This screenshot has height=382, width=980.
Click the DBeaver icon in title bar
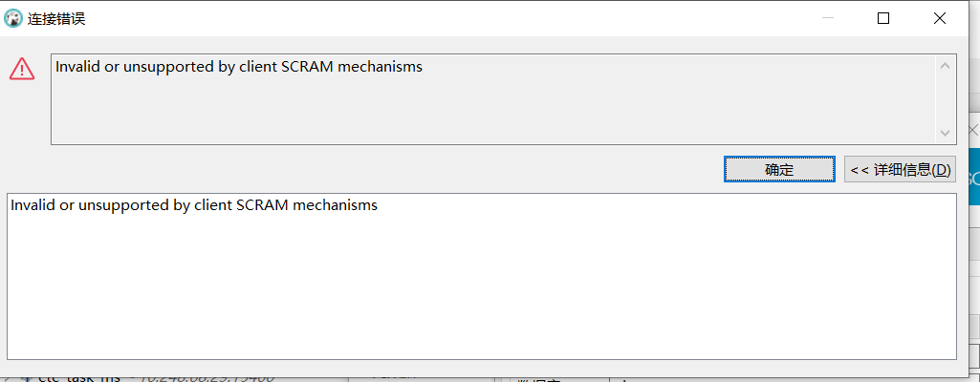[13, 18]
